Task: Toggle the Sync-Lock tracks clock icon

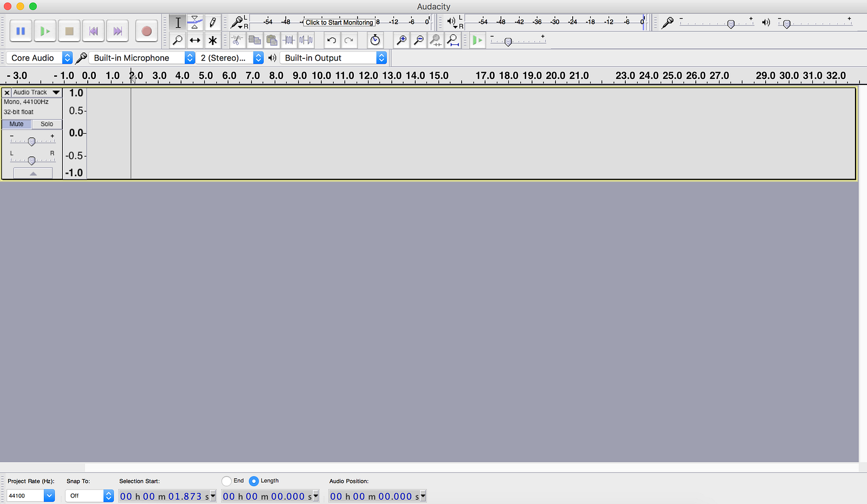Action: pyautogui.click(x=375, y=40)
